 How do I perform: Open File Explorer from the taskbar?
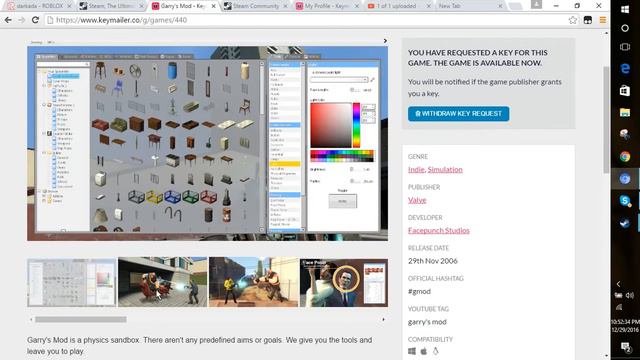coord(625,112)
